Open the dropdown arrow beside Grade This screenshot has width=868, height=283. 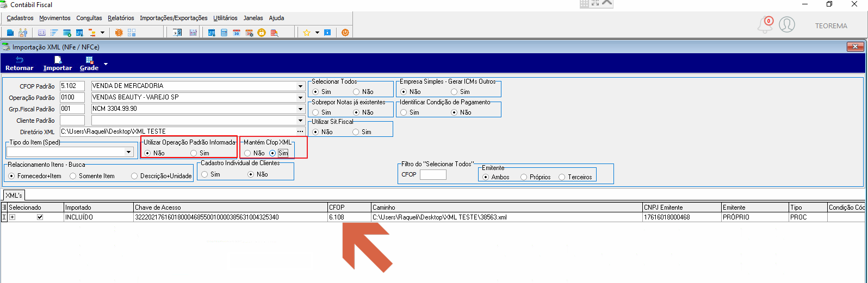pos(106,64)
